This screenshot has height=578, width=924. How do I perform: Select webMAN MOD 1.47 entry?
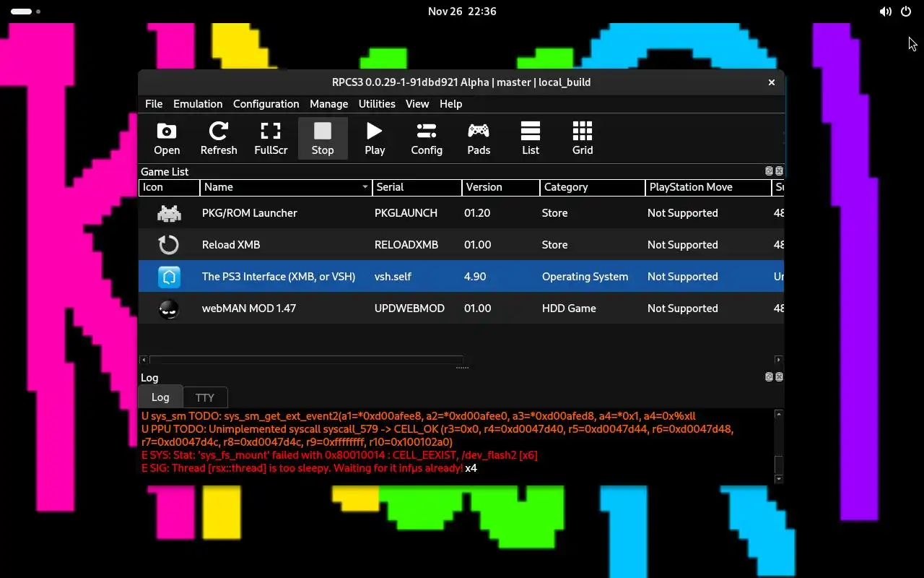(x=461, y=309)
